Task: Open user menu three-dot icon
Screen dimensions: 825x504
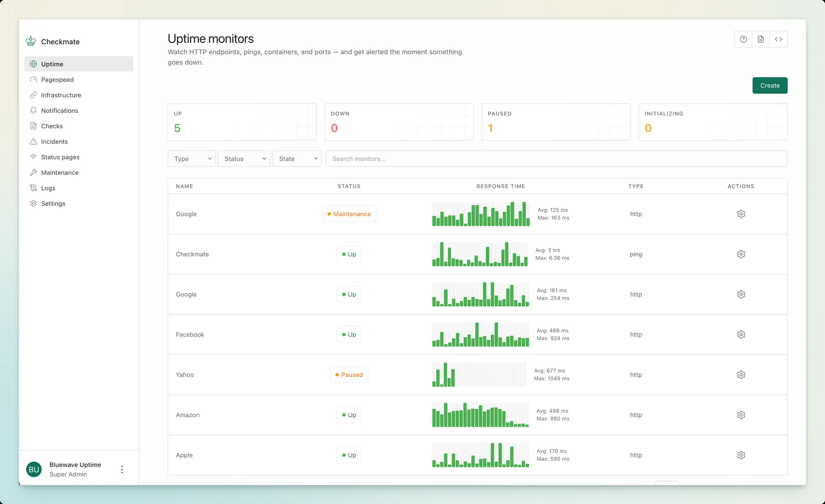Action: pos(122,469)
